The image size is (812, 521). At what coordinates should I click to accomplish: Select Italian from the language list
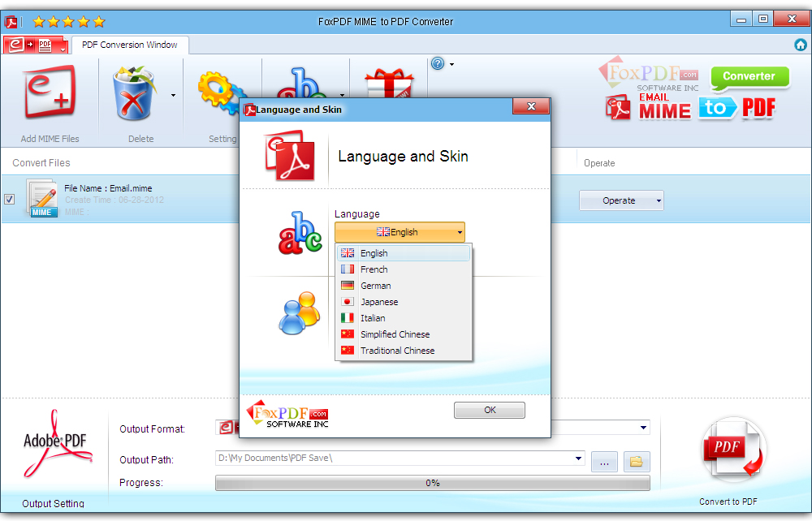404,318
